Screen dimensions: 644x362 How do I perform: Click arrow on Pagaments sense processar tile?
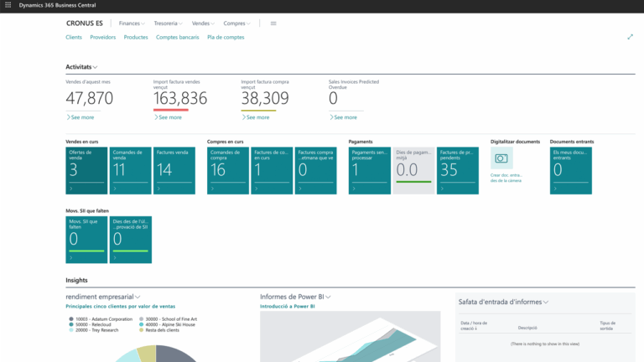tap(354, 189)
